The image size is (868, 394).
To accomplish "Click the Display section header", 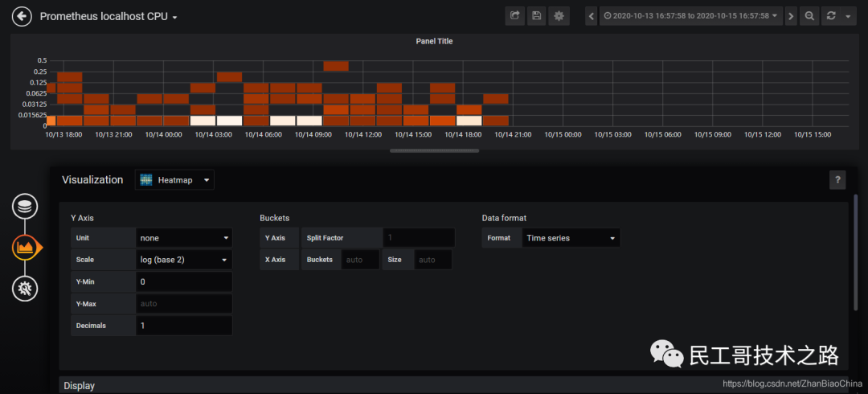I will 452,385.
